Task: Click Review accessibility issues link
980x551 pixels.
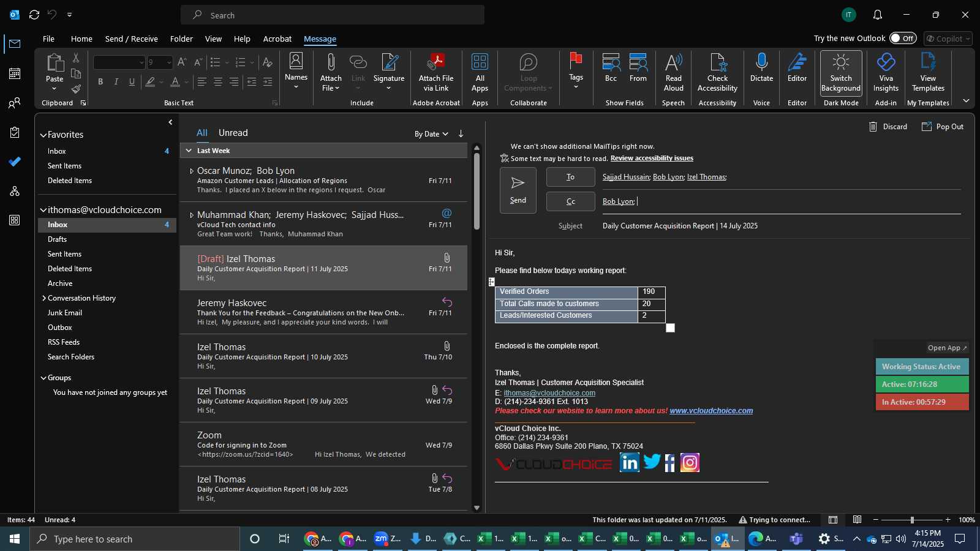Action: (x=652, y=158)
